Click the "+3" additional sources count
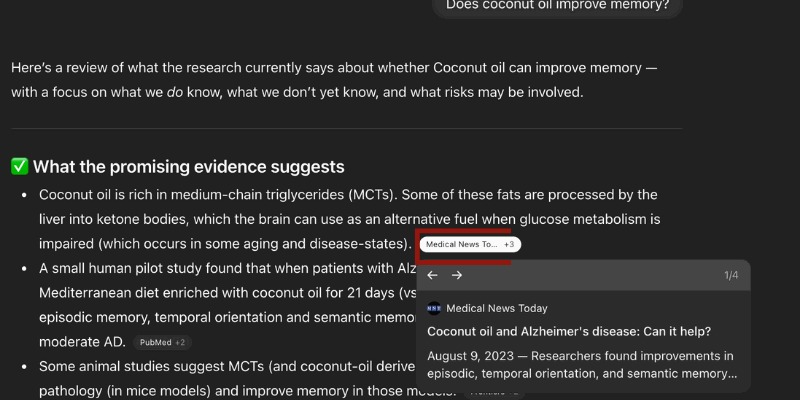This screenshot has height=400, width=800. pos(509,244)
